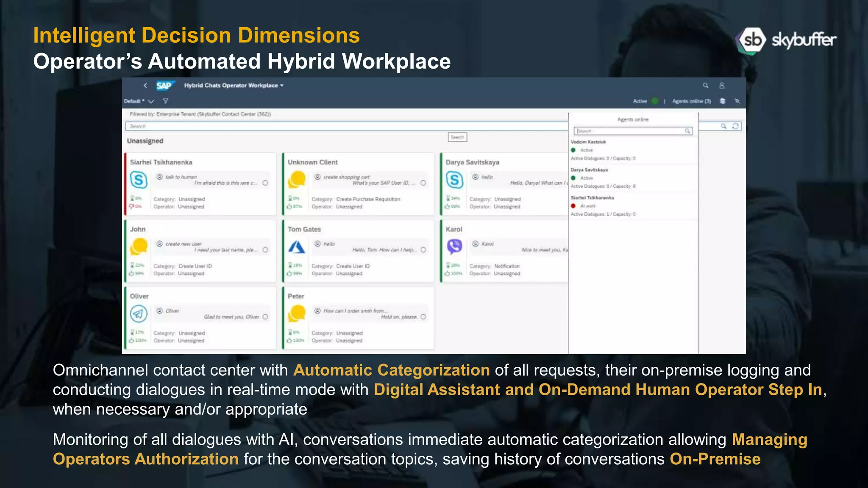Click Vadzim Kastsiuk's green Active dot

coord(573,150)
